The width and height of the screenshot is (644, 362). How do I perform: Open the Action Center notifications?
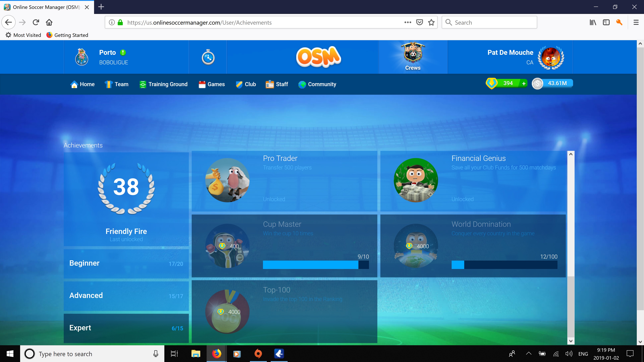click(x=630, y=354)
